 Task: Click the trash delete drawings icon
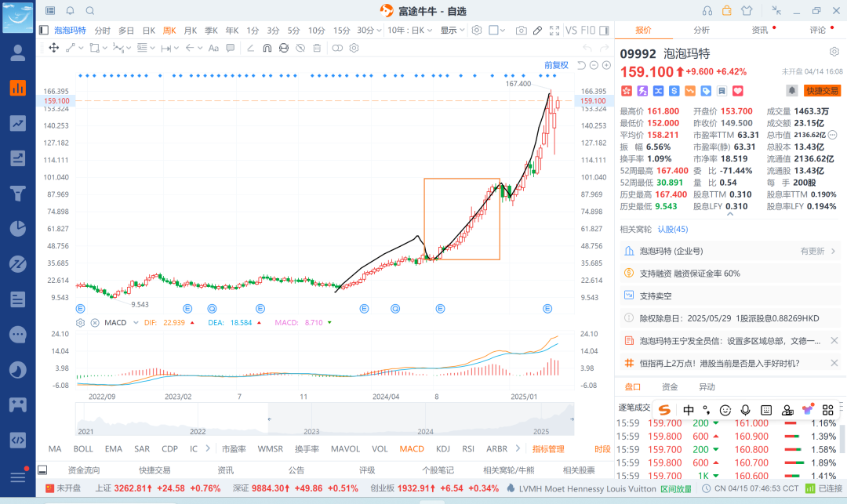(x=317, y=48)
